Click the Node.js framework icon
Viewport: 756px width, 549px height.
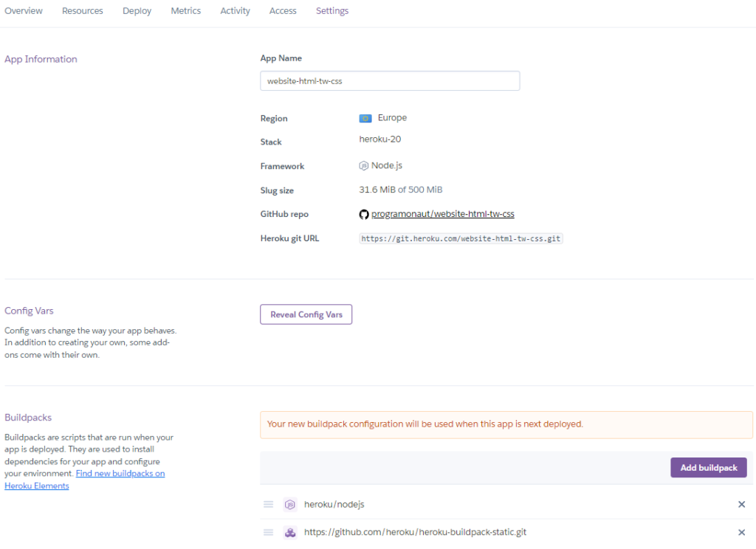click(x=364, y=166)
